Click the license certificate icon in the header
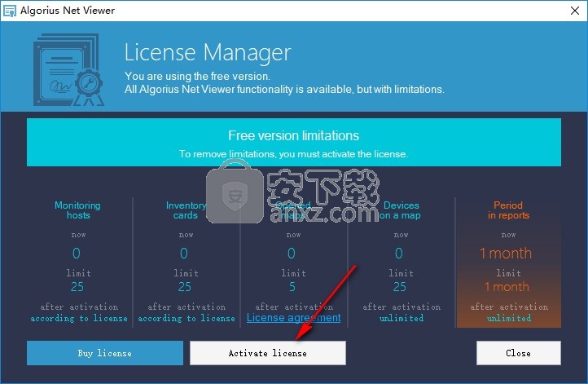This screenshot has height=384, width=588. coord(68,70)
